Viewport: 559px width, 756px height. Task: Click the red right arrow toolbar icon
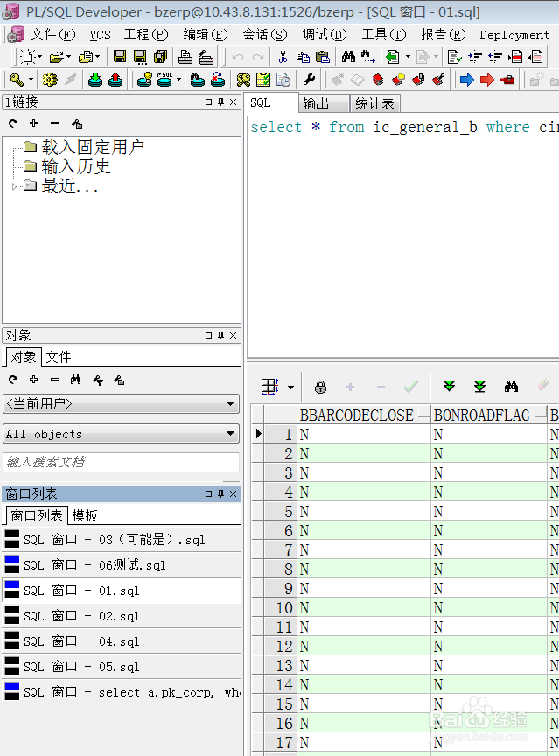pos(487,80)
